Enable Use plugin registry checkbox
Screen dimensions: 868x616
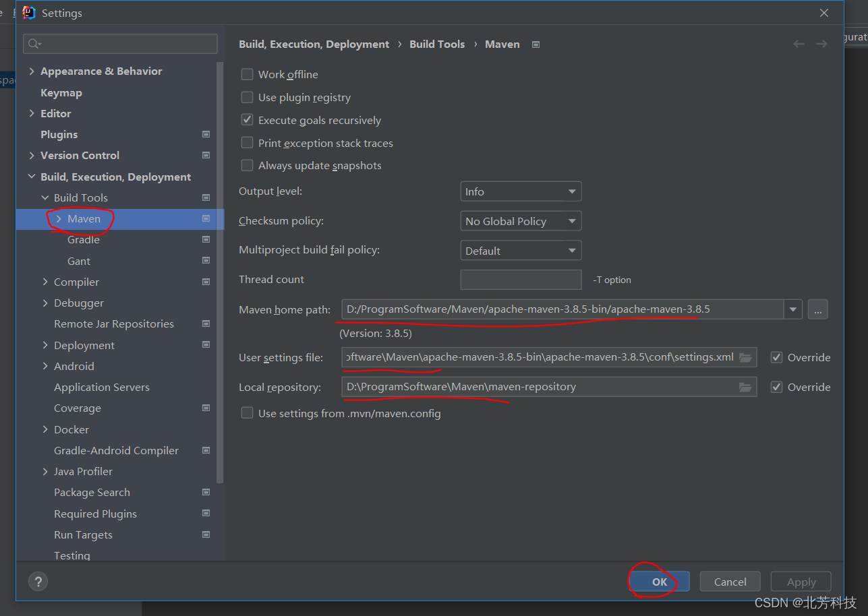click(248, 97)
